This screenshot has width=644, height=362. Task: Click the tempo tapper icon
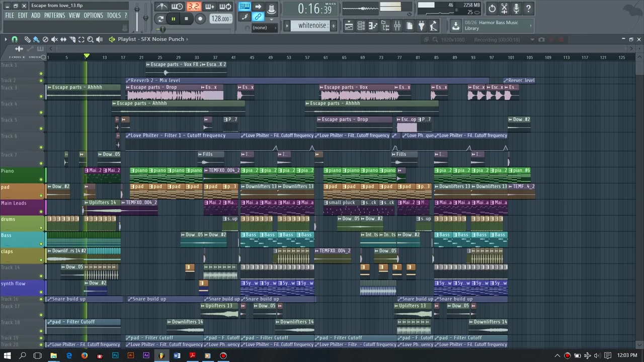click(433, 26)
